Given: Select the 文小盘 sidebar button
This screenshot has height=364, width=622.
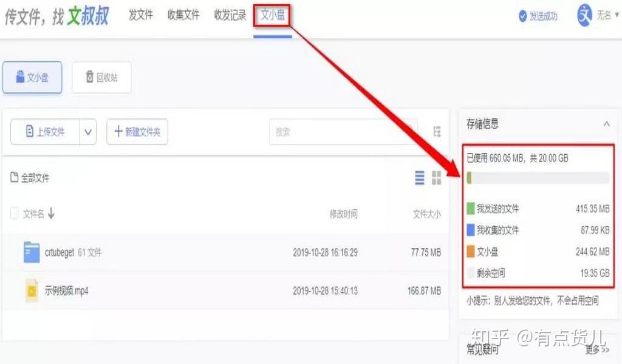Looking at the screenshot, I should 32,78.
